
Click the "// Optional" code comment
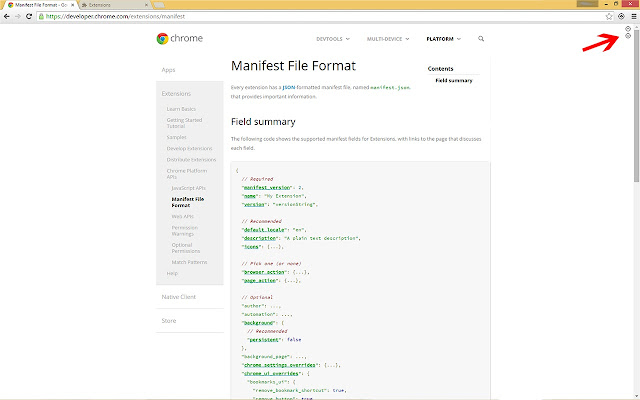coord(257,298)
